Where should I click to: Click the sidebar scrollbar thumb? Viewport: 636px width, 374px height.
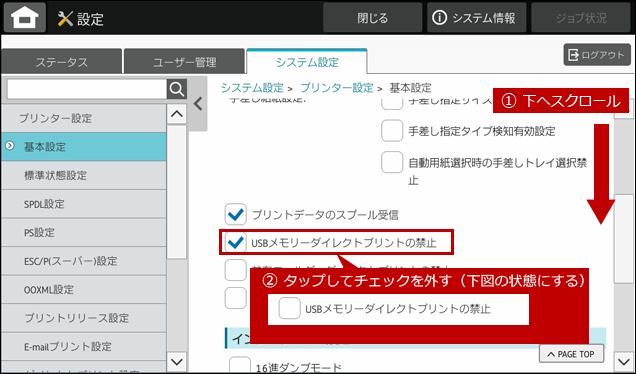(x=177, y=191)
